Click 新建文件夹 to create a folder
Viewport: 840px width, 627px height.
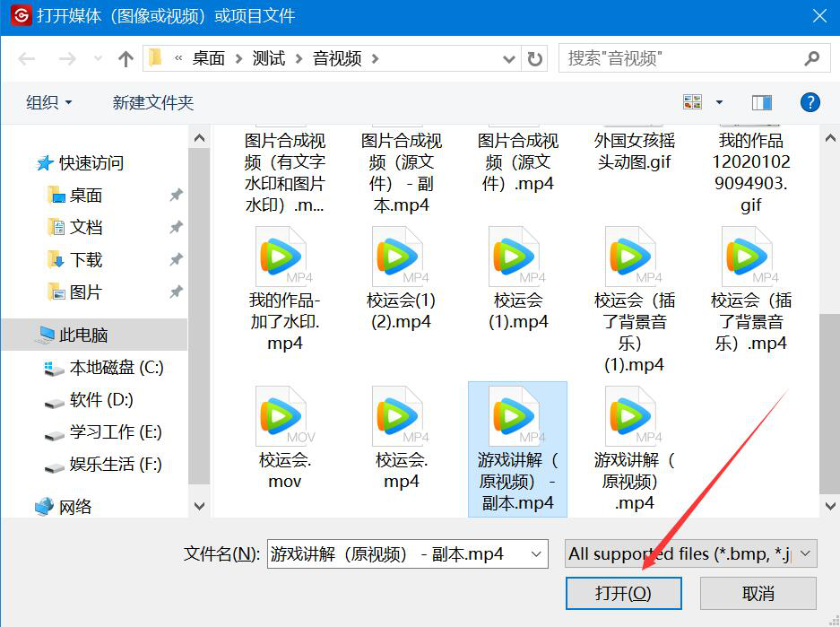coord(152,102)
